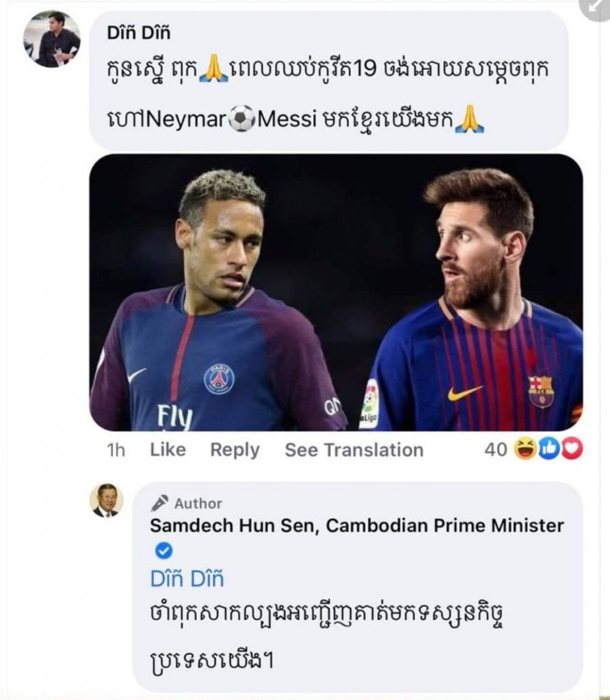Open the Samdech Hun Sen reply avatar

[x=107, y=500]
